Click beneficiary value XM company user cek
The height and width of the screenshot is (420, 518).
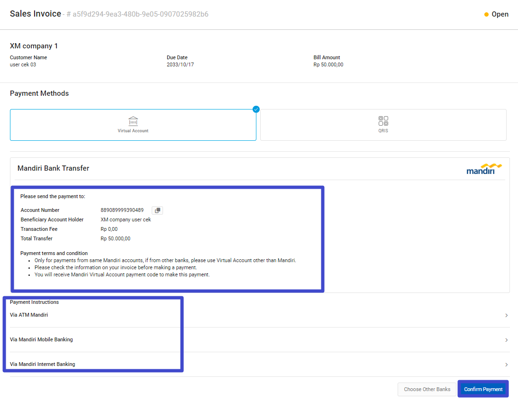[126, 220]
